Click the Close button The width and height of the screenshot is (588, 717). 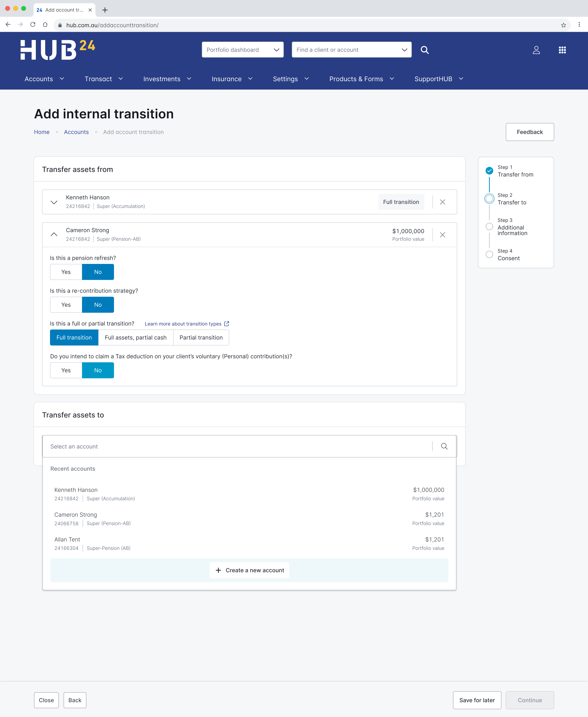[46, 700]
